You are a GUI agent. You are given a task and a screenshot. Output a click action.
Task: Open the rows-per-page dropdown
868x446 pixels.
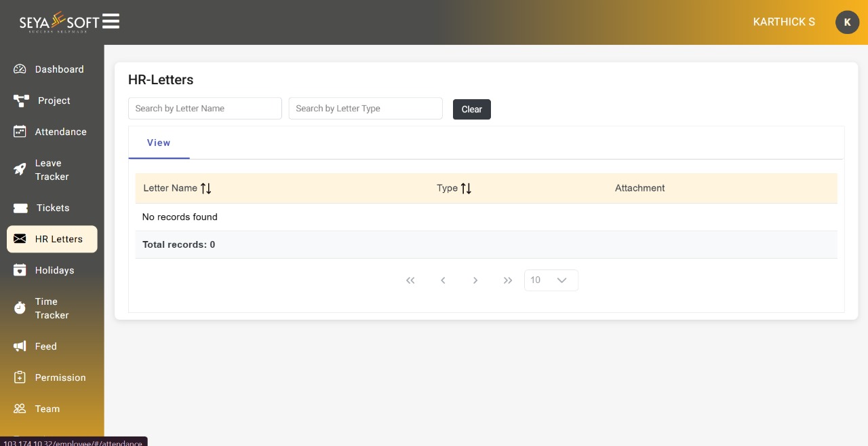tap(551, 280)
